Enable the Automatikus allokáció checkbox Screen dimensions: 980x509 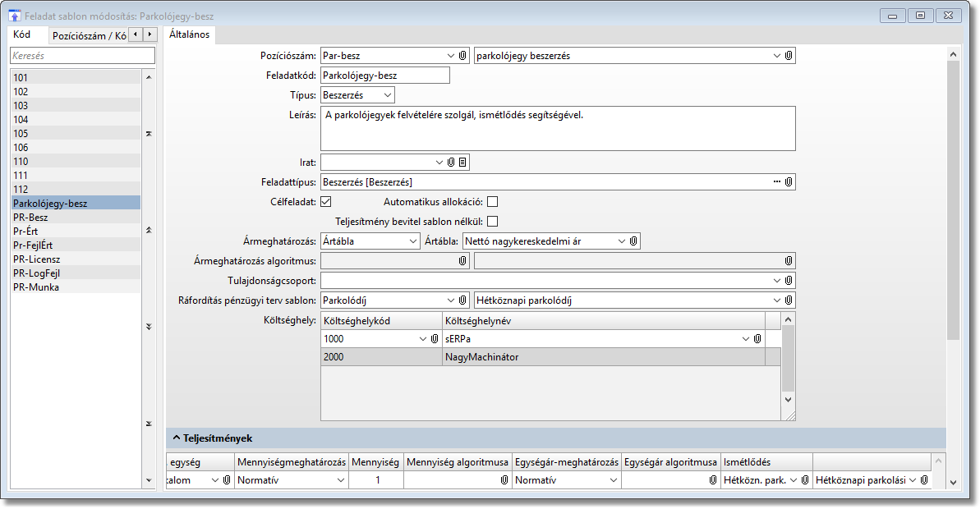(493, 201)
